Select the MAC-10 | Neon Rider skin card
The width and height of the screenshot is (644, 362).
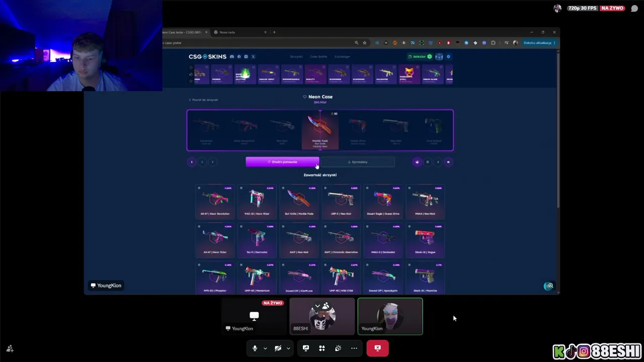point(257,201)
